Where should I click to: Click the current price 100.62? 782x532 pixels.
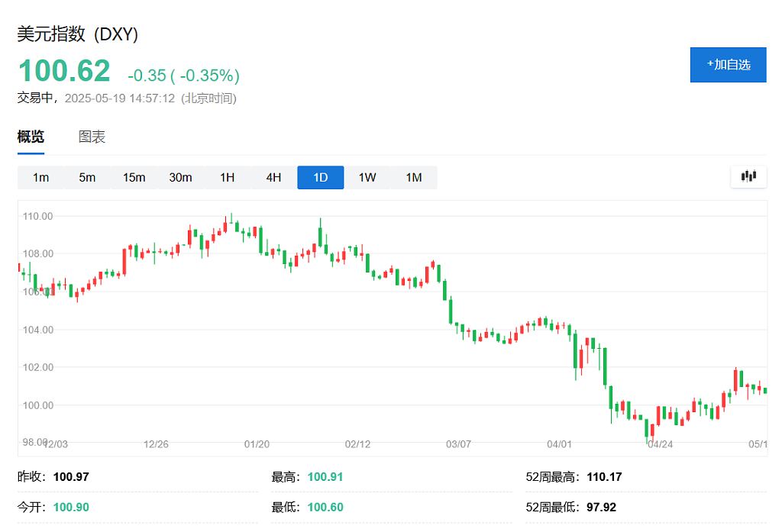pos(64,70)
